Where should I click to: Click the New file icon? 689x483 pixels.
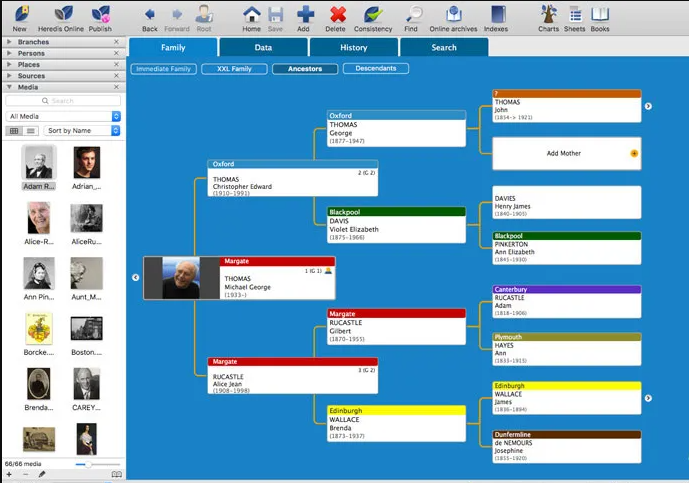click(x=21, y=14)
